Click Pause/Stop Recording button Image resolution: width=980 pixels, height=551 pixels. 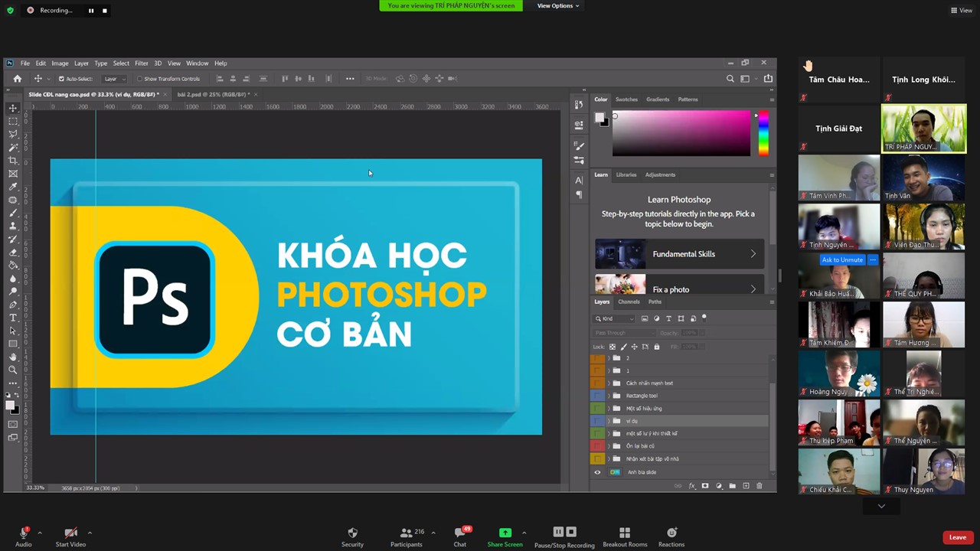[x=564, y=536]
